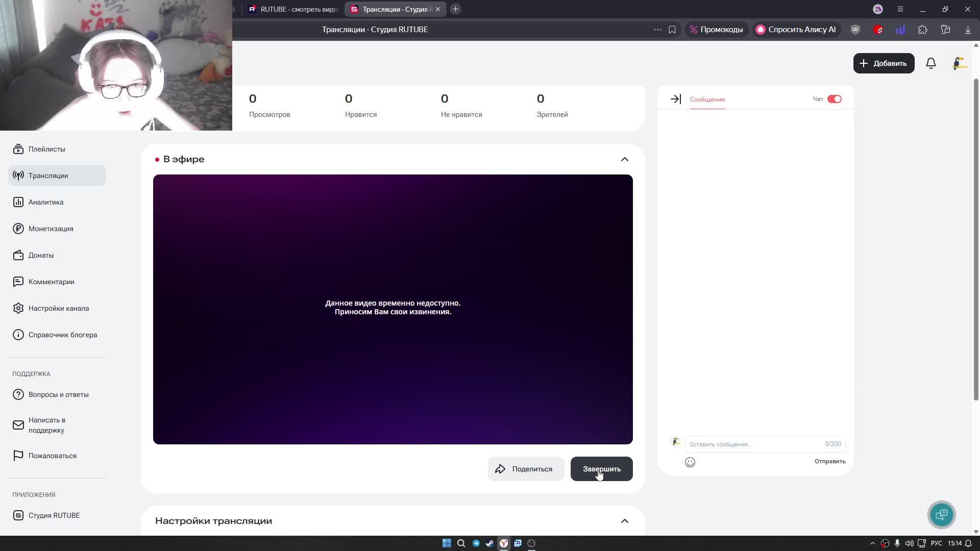Open Аналитика in the sidebar

click(x=46, y=202)
